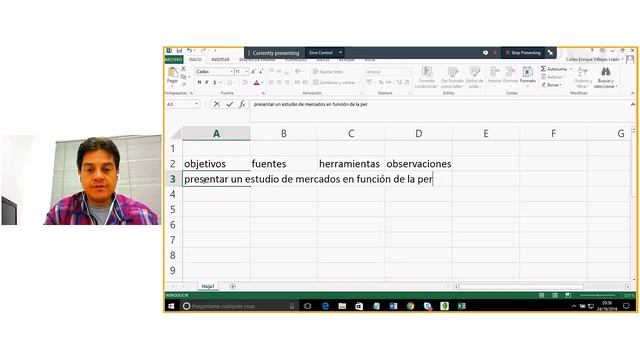The height and width of the screenshot is (360, 640).
Task: Toggle italic K formatting
Action: [207, 83]
